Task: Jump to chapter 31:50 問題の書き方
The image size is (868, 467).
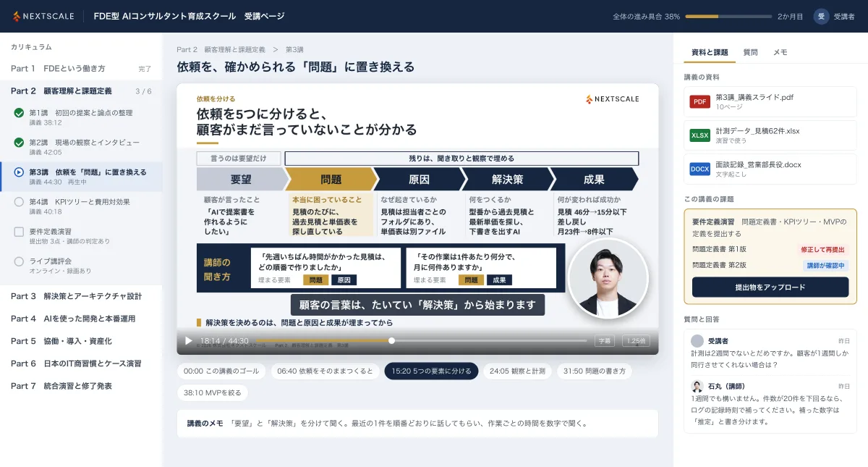Action: coord(595,371)
